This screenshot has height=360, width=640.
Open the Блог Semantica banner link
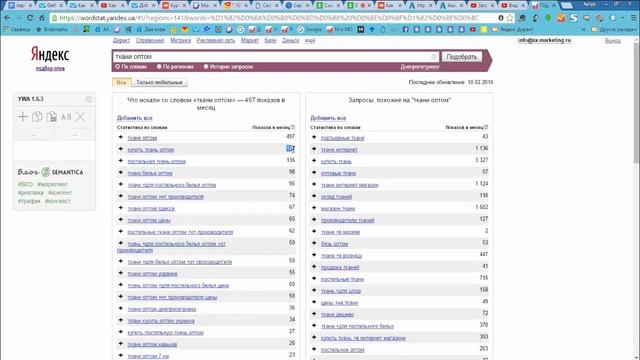[x=51, y=172]
